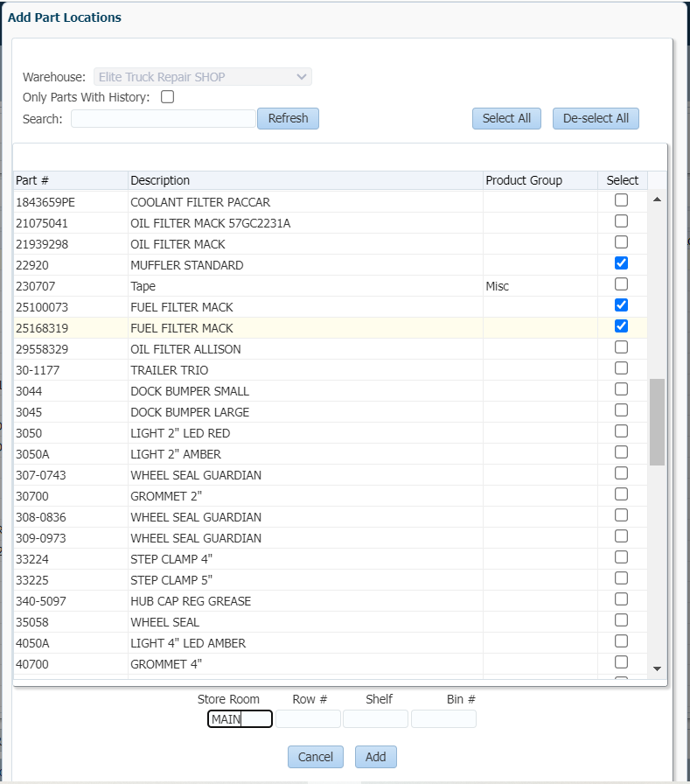Click the De-select All button
This screenshot has width=690, height=784.
596,118
